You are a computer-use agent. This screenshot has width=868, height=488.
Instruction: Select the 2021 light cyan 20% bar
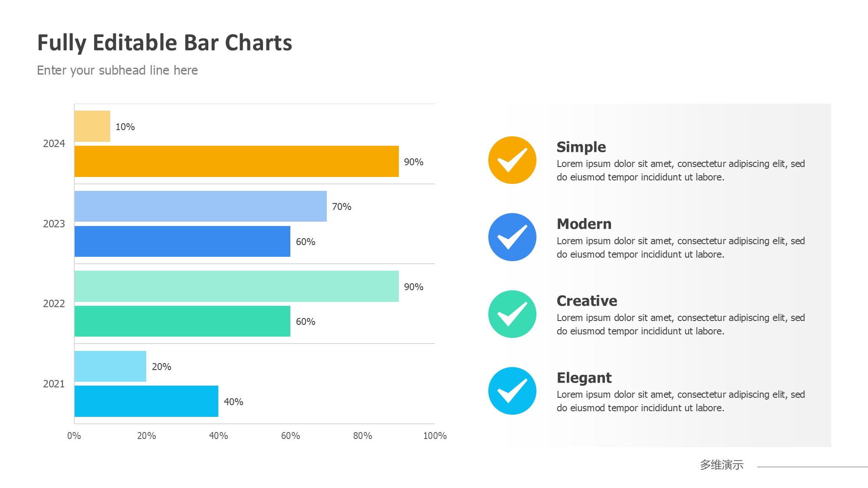click(x=110, y=366)
